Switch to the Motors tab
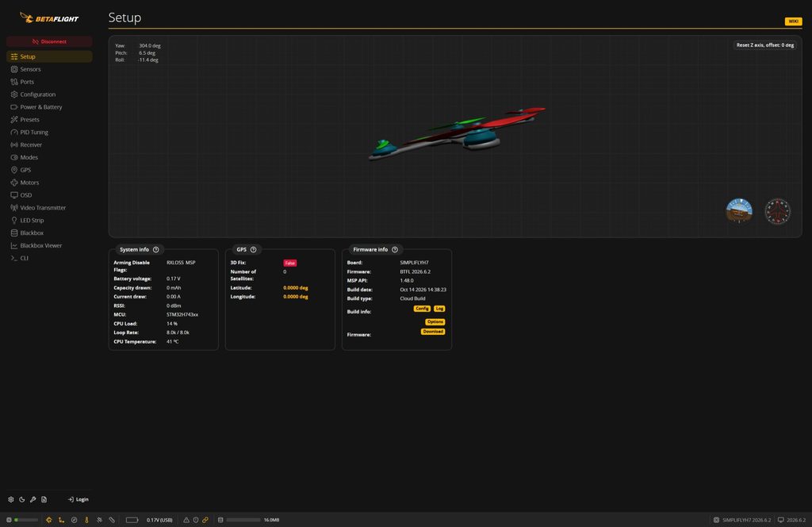Viewport: 812px width, 527px height. [x=49, y=183]
